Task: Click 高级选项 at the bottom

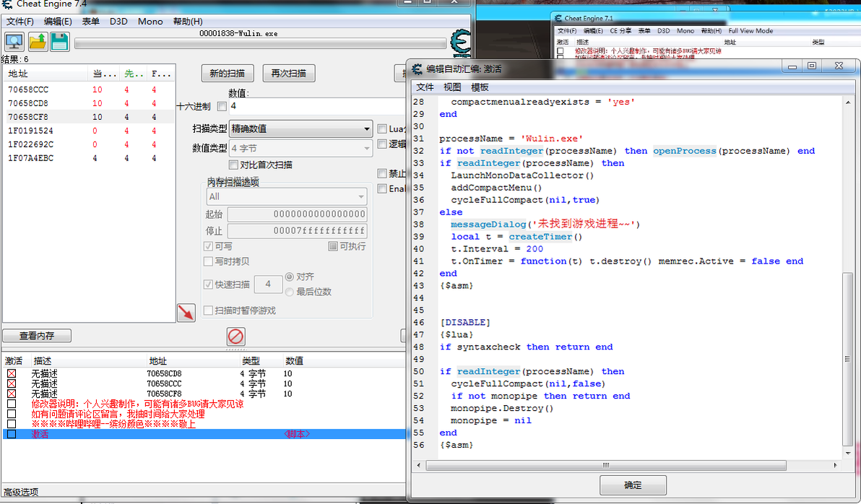Action: pos(21,492)
